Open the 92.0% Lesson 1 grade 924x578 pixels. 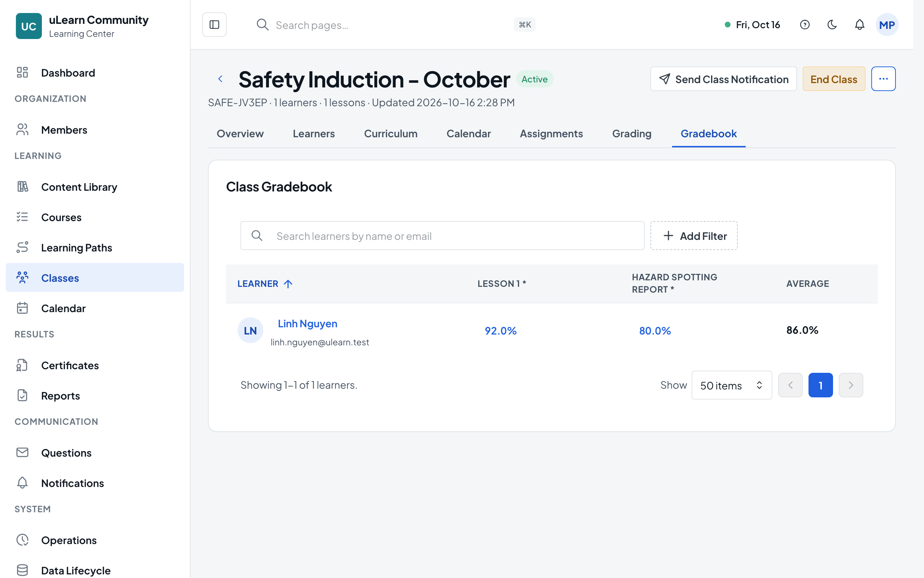point(501,331)
